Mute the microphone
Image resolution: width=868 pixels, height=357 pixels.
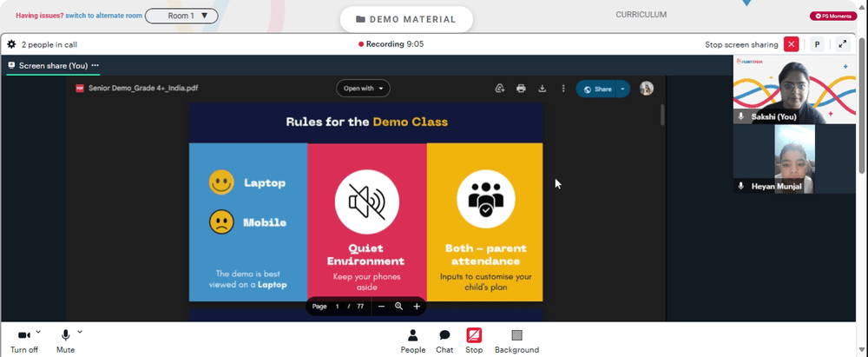click(65, 340)
